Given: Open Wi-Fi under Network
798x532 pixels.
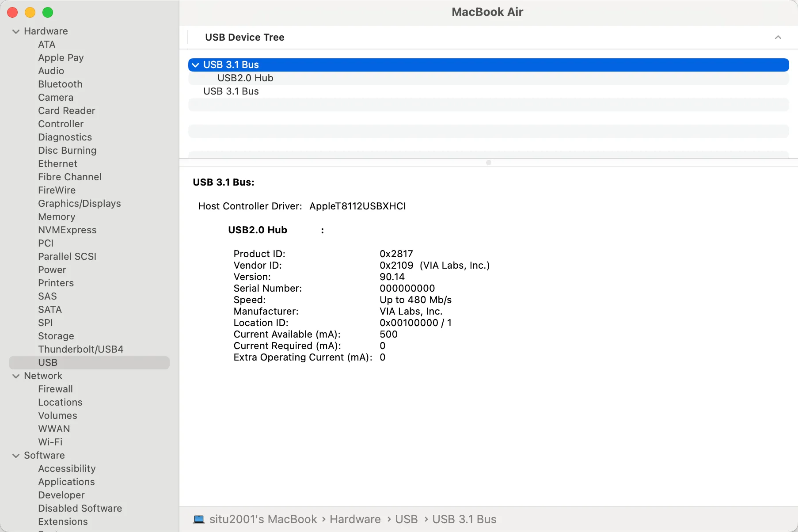Looking at the screenshot, I should tap(50, 442).
